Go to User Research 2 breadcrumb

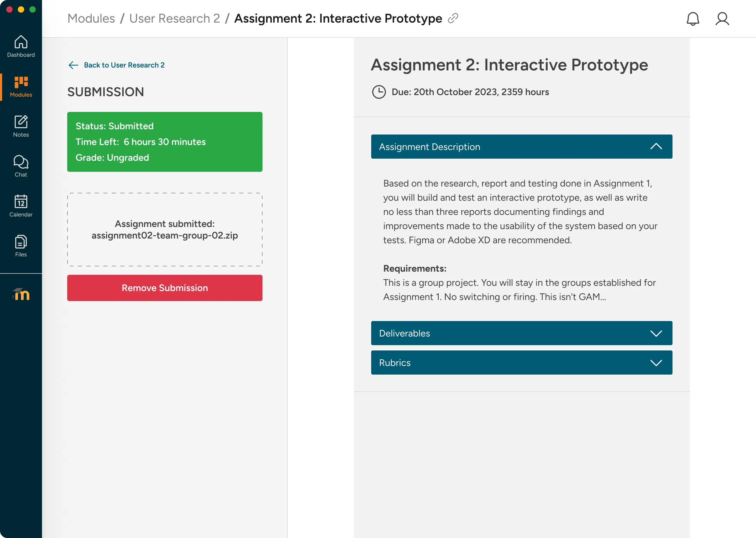(x=175, y=19)
